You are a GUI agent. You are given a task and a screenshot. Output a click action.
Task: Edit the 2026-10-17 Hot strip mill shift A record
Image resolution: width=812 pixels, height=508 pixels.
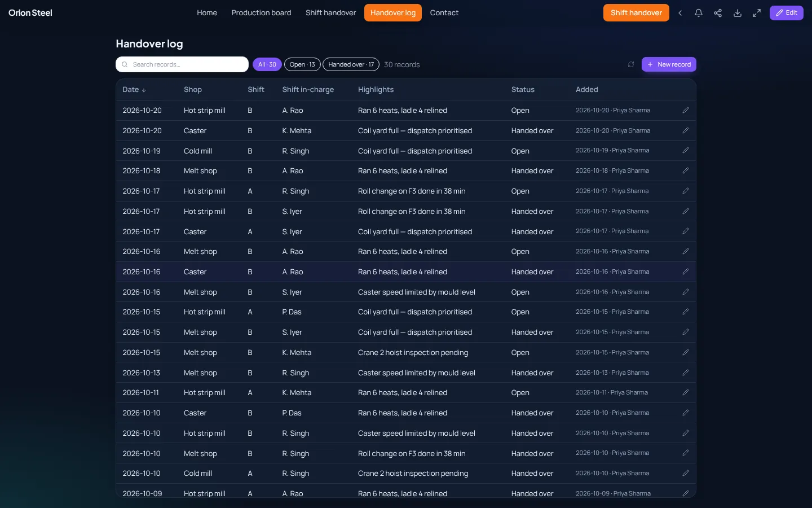coord(686,191)
